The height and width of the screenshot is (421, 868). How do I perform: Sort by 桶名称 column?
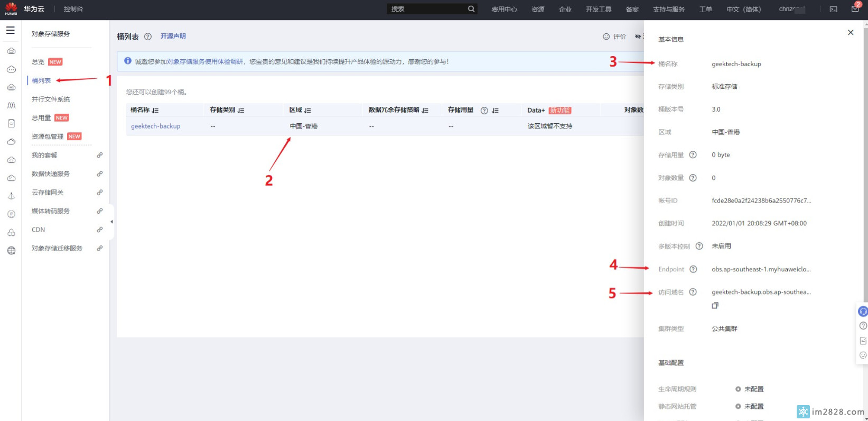coord(155,111)
